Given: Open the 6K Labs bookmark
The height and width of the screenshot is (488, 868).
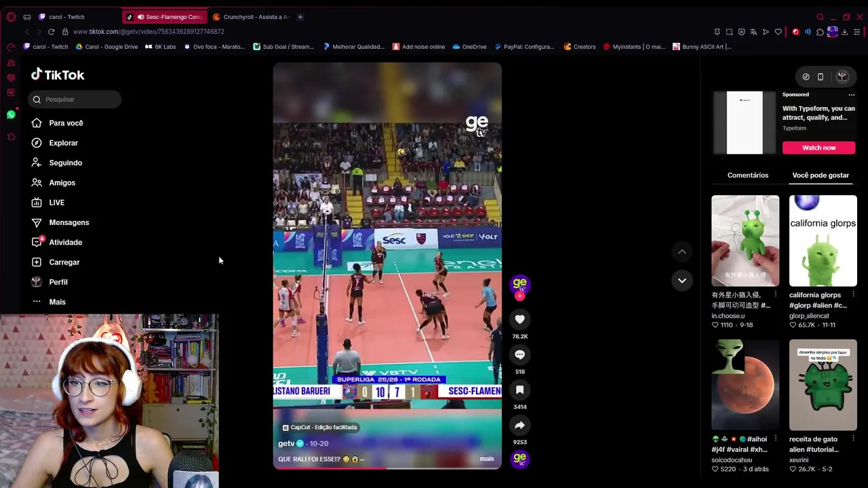Looking at the screenshot, I should tap(160, 47).
